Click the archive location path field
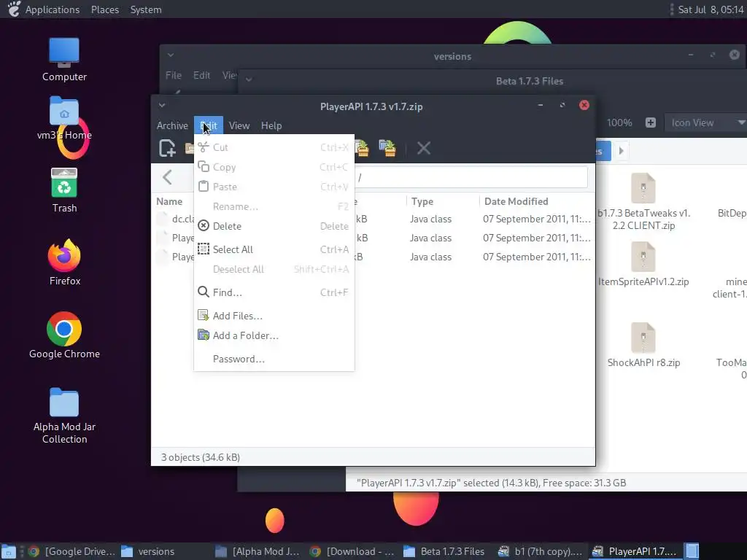747x560 pixels. coord(471,178)
